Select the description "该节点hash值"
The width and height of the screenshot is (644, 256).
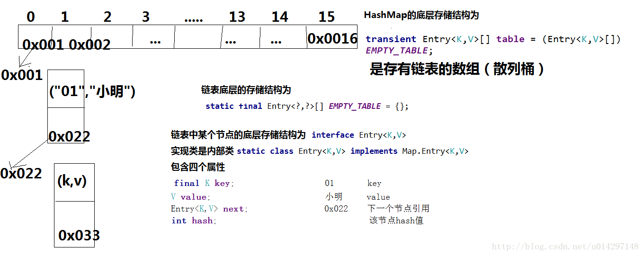[x=396, y=221]
